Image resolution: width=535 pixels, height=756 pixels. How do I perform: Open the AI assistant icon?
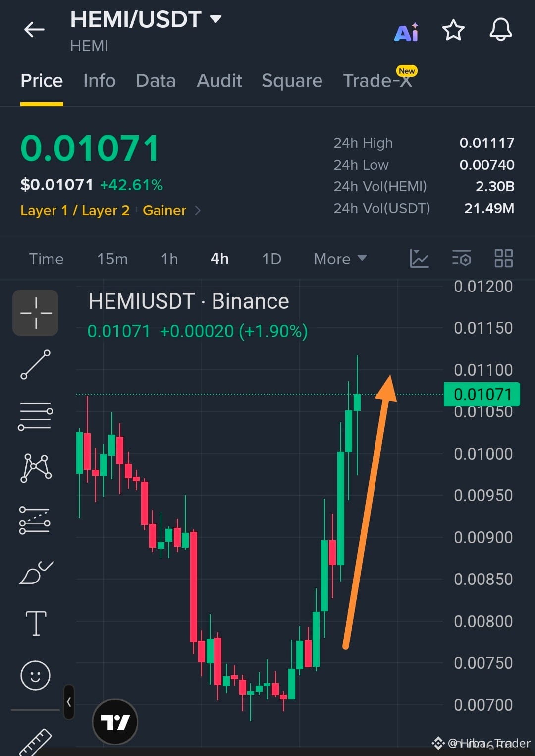406,32
